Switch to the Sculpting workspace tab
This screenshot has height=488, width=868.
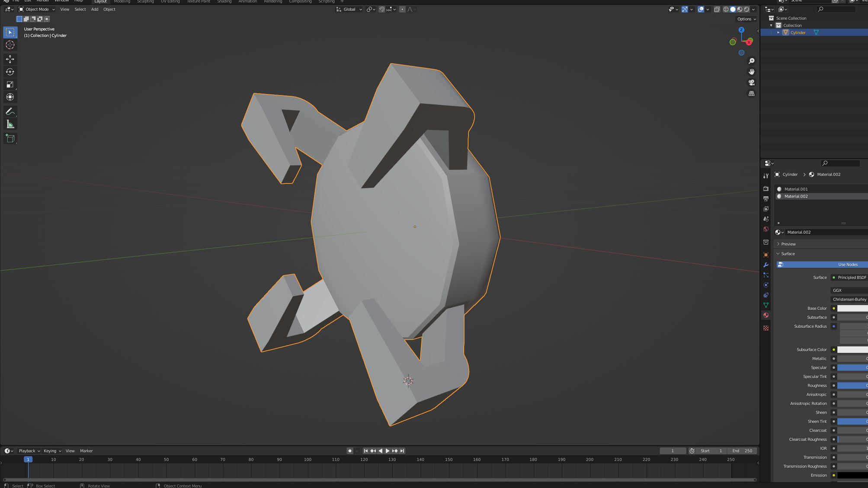[145, 2]
